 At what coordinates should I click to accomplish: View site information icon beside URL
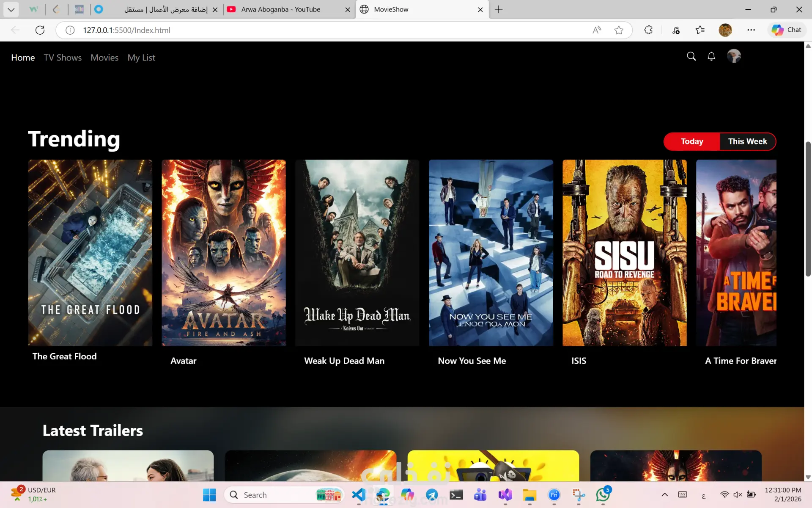pos(70,30)
